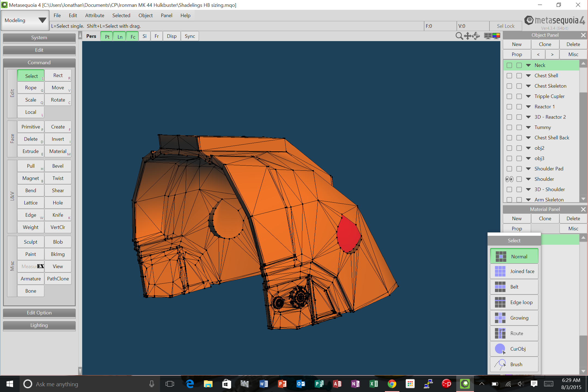Image resolution: width=588 pixels, height=392 pixels.
Task: Open Microsoft Edge from taskbar
Action: click(190, 384)
